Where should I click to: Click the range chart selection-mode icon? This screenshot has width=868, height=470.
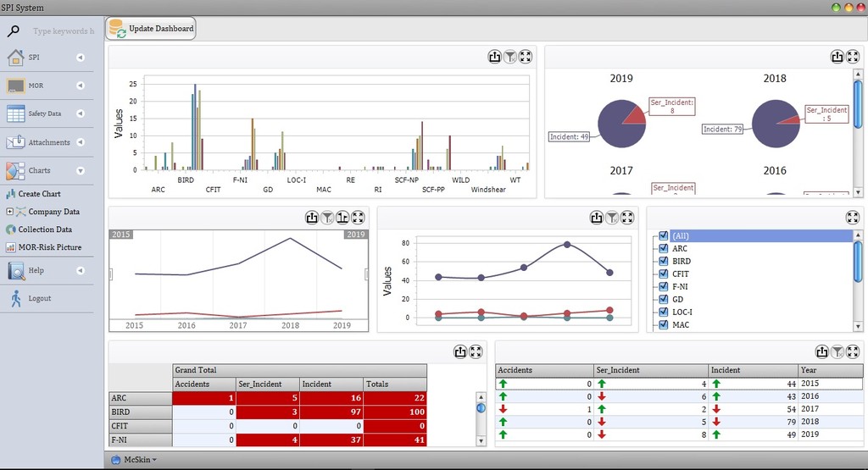342,218
